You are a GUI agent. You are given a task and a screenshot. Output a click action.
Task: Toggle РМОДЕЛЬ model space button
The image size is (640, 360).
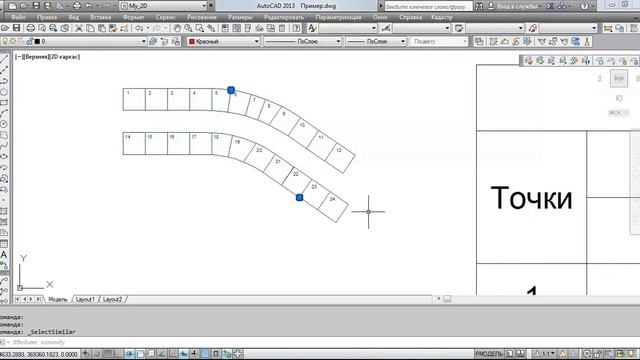pyautogui.click(x=489, y=354)
